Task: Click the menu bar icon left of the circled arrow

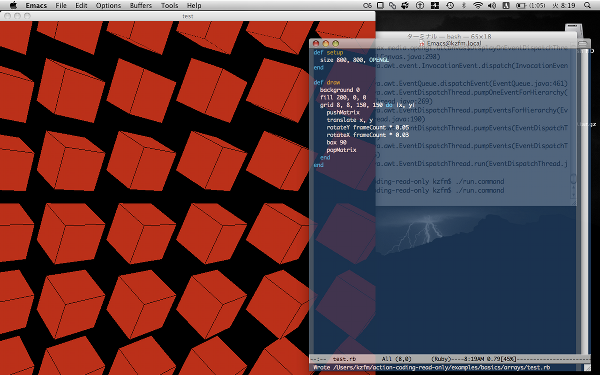Action: pyautogui.click(x=405, y=5)
